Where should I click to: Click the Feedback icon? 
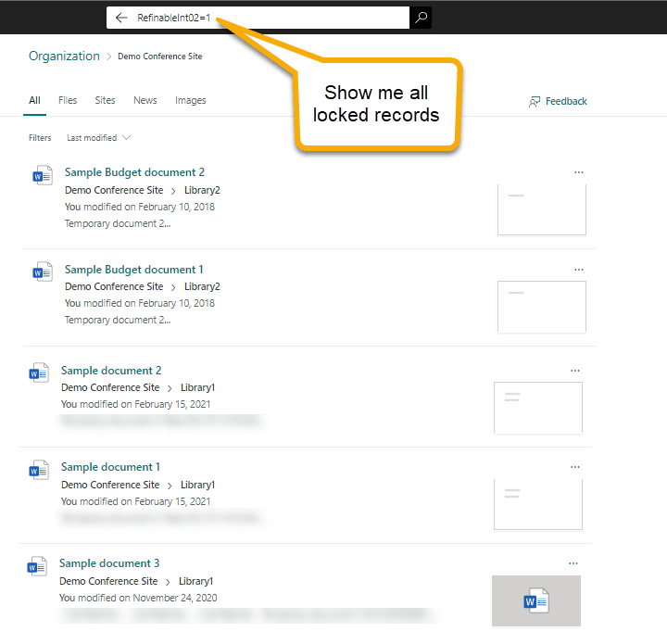[535, 102]
